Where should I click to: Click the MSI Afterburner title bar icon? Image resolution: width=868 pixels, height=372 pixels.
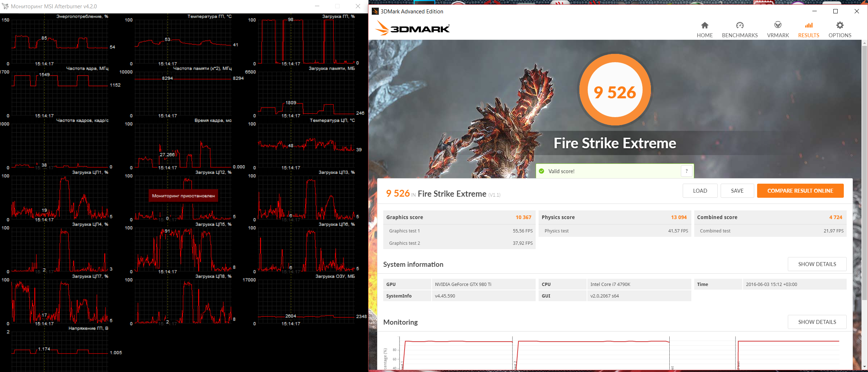(5, 6)
